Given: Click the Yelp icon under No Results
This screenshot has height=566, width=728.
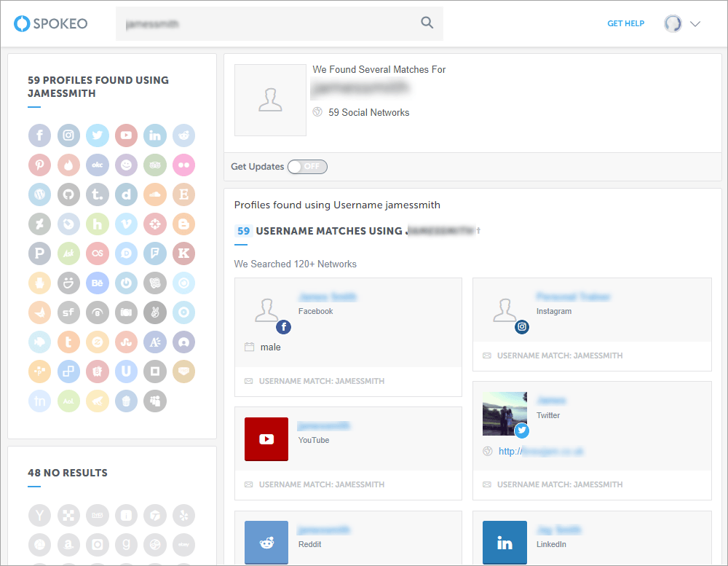Looking at the screenshot, I should [x=184, y=515].
